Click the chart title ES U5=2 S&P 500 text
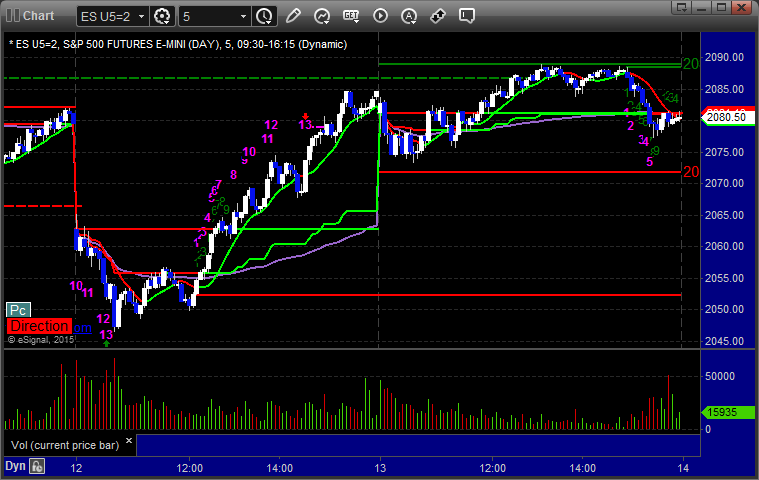Screen dimensions: 759x480 point(178,45)
